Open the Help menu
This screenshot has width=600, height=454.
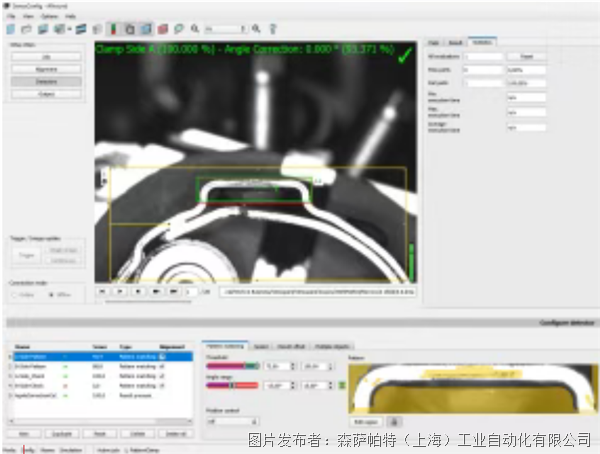click(x=70, y=16)
